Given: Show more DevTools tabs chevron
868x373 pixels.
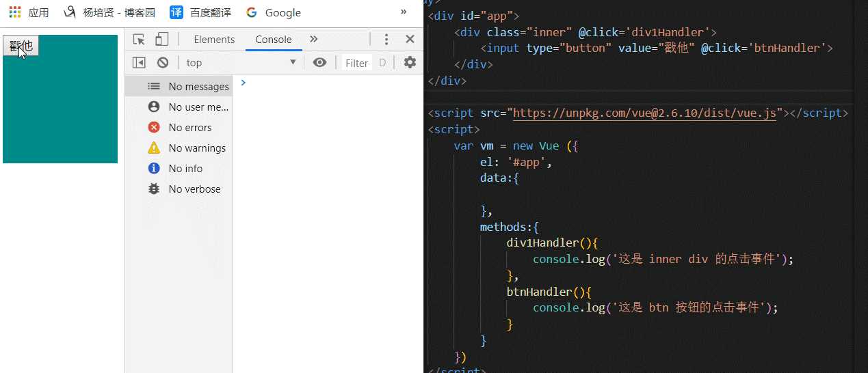Looking at the screenshot, I should point(314,39).
